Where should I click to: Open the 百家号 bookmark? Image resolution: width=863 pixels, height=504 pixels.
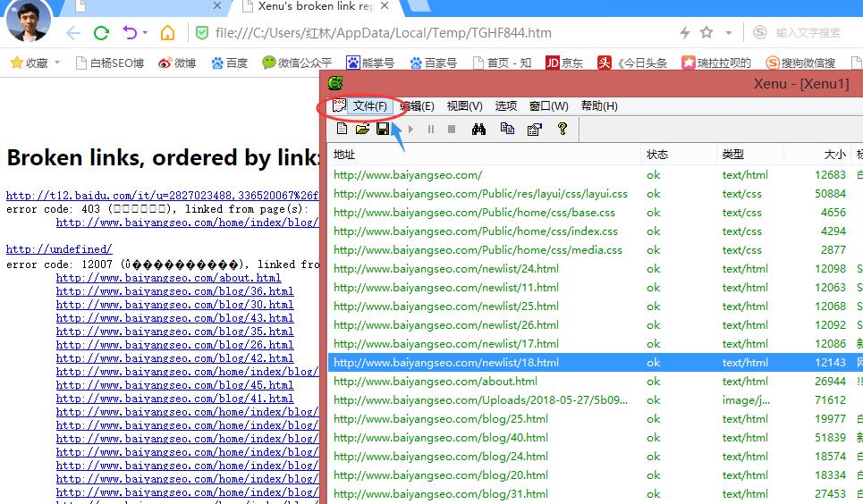click(x=433, y=63)
